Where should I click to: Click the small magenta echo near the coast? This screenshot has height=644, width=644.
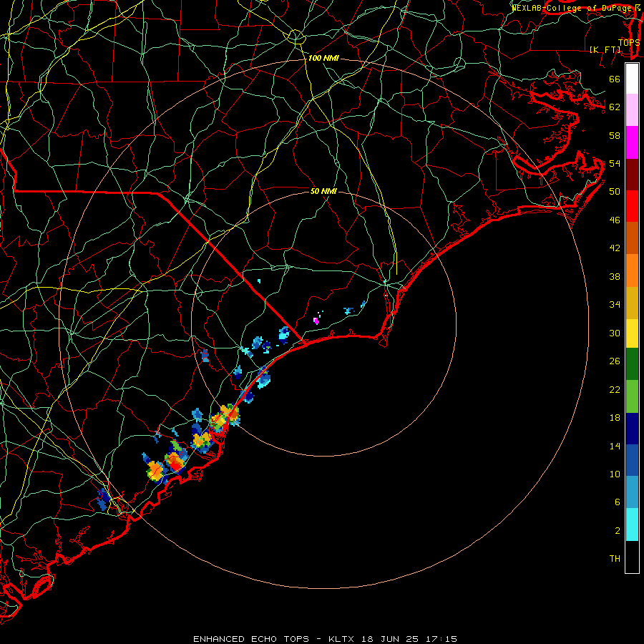pos(316,321)
